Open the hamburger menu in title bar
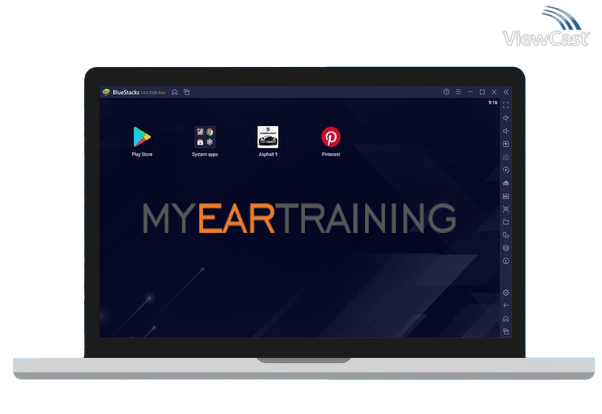The height and width of the screenshot is (414, 602). tap(458, 92)
